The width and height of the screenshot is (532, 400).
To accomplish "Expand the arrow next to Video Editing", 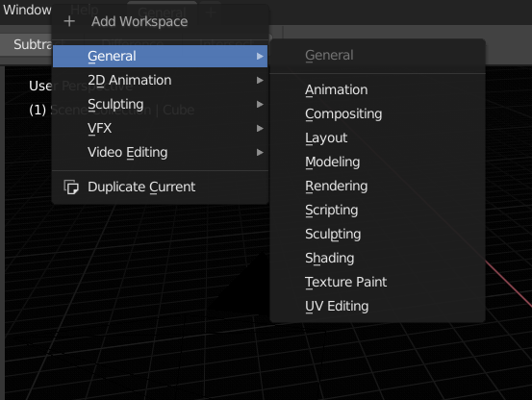I will [x=260, y=153].
